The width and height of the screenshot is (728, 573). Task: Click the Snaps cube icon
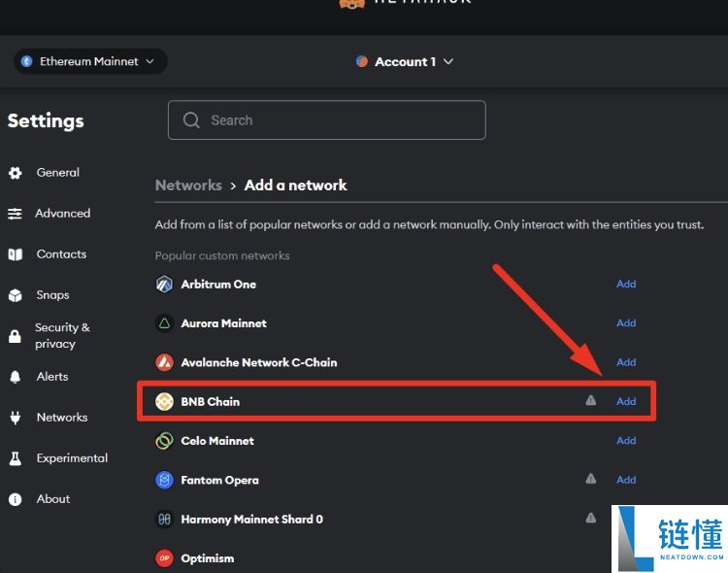[16, 295]
